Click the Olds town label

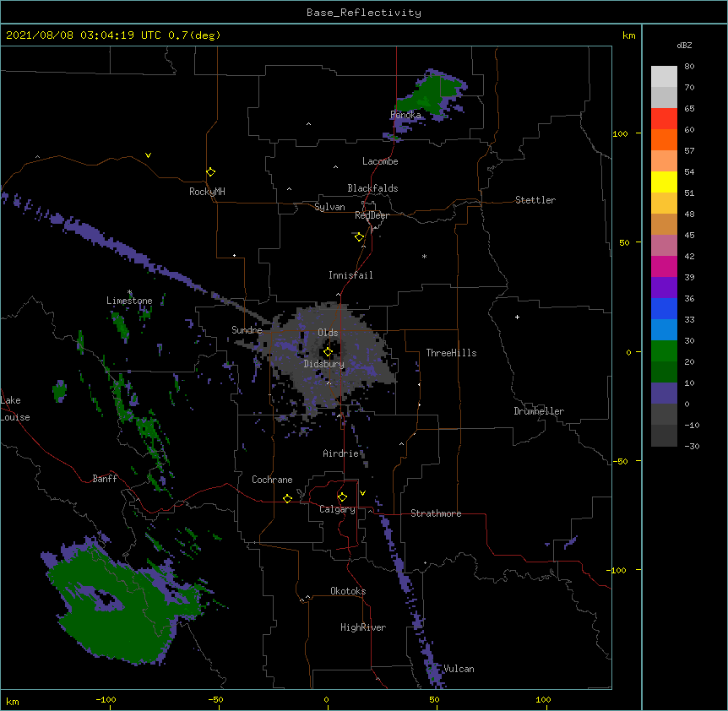click(x=328, y=333)
